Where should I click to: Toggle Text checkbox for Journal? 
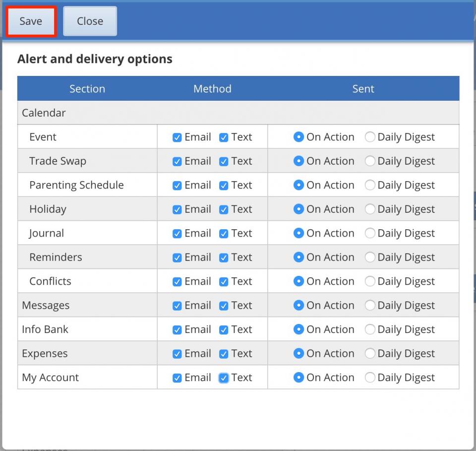pyautogui.click(x=224, y=233)
